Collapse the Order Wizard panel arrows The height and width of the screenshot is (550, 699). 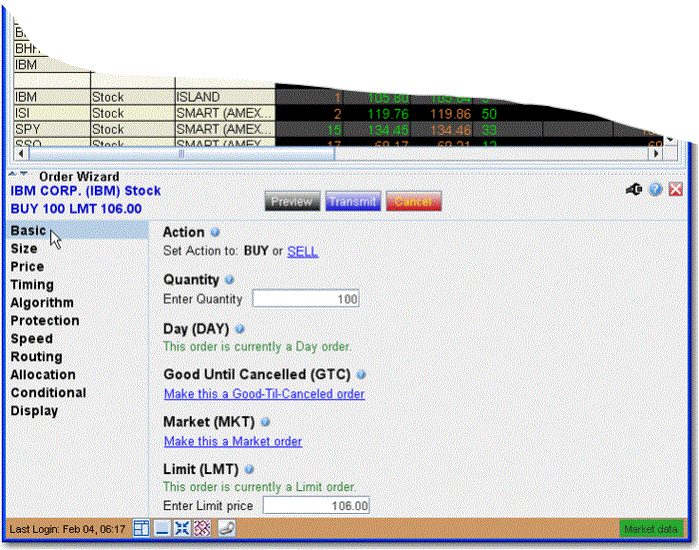20,176
